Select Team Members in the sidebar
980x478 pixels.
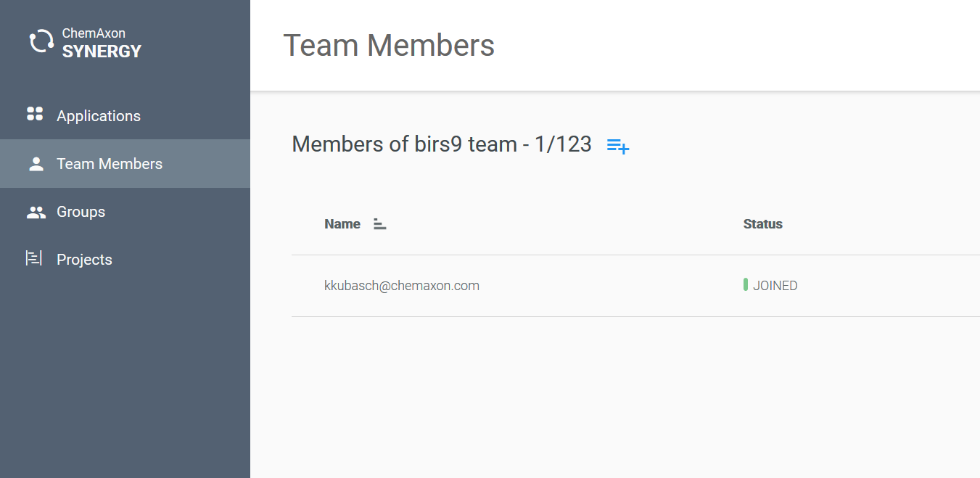(110, 164)
